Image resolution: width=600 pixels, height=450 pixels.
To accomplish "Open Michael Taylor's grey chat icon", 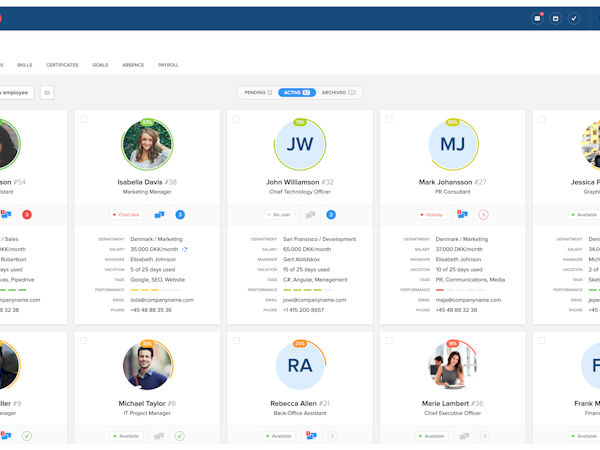I will tap(159, 436).
